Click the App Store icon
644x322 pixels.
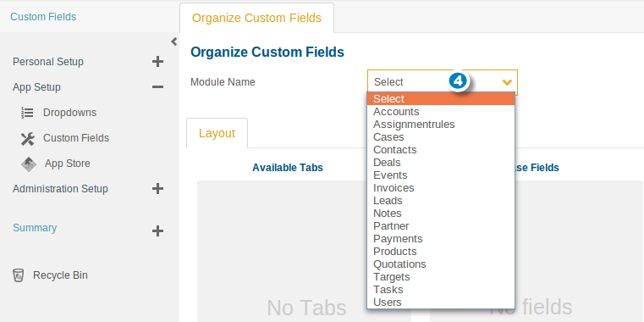(28, 164)
